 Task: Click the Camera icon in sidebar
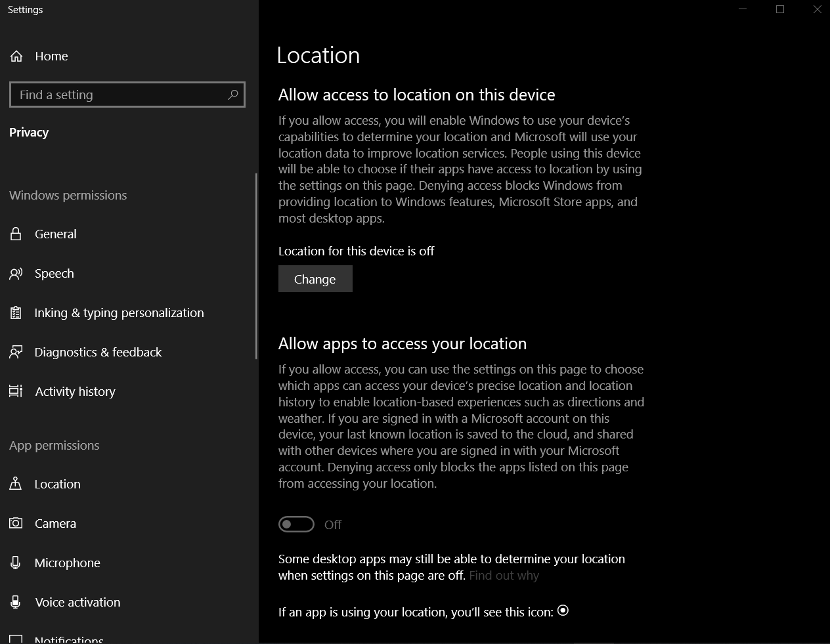(x=16, y=523)
